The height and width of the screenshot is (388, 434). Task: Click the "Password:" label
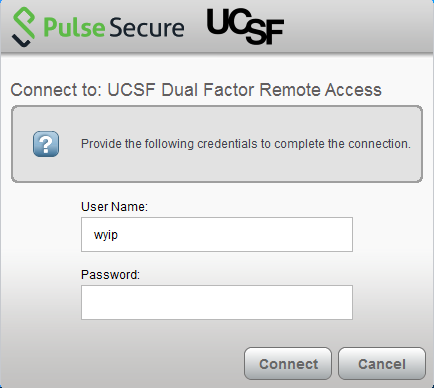(110, 275)
